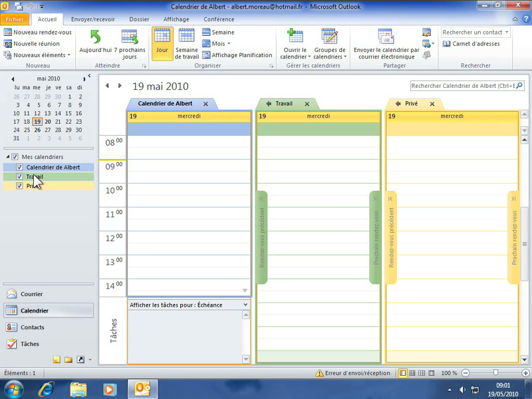Close the Privé calendar tab
This screenshot has width=532, height=399.
tap(432, 104)
